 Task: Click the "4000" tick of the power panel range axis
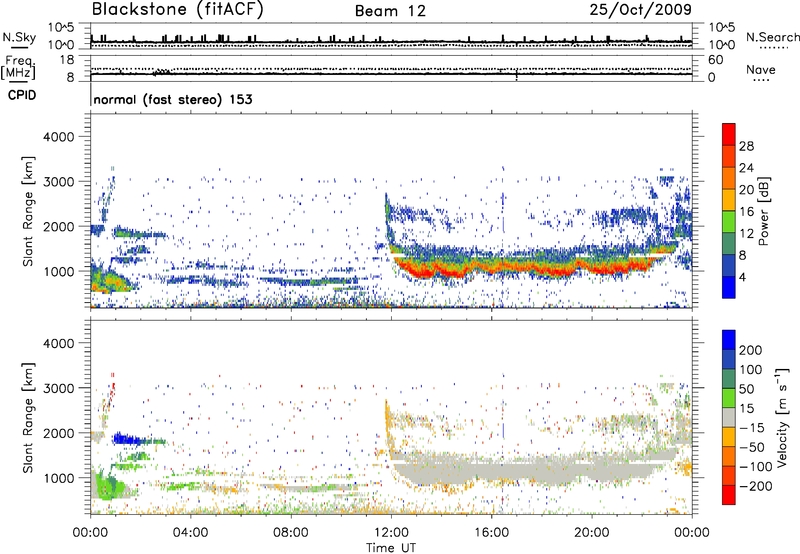[59, 137]
